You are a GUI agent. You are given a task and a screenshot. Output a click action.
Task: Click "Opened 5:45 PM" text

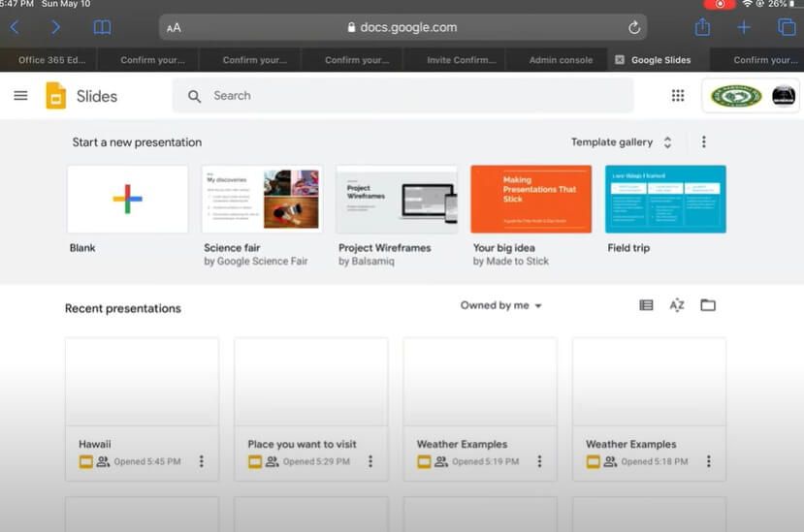point(147,462)
